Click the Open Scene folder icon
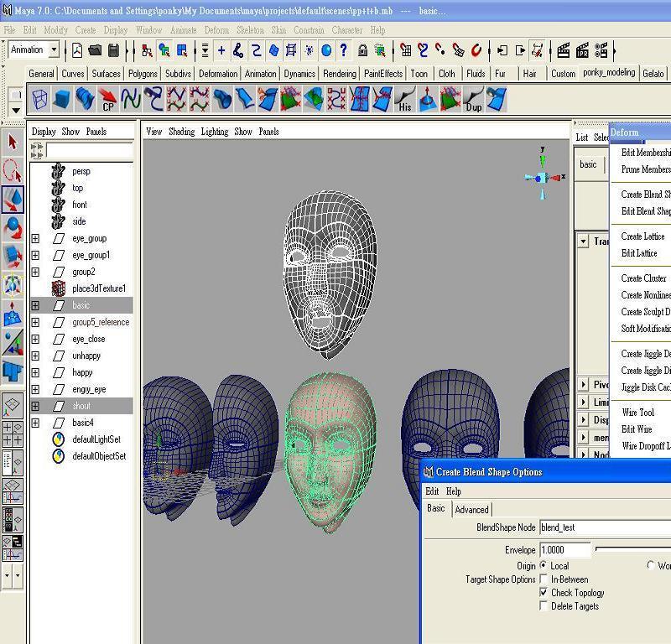The height and width of the screenshot is (644, 671). click(95, 50)
